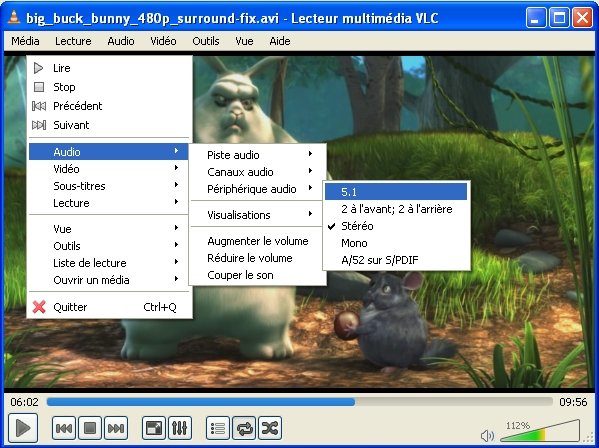Screen dimensions: 599x448
Task: Skip to next media with toolbar button
Action: 116,428
